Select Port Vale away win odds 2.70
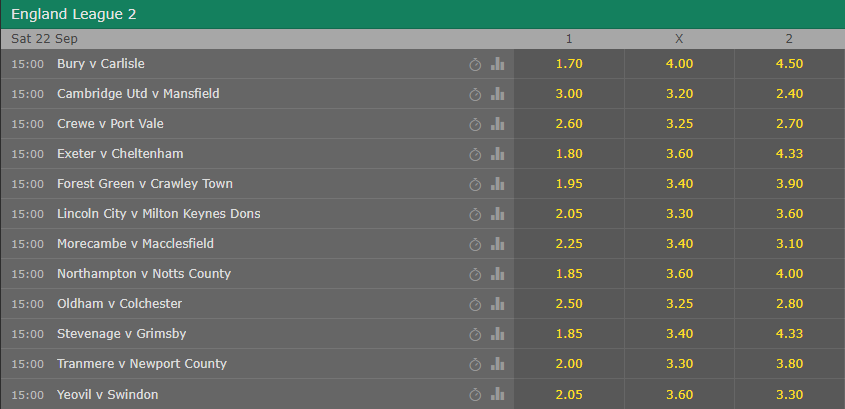Screen dimensions: 845x409 point(789,124)
